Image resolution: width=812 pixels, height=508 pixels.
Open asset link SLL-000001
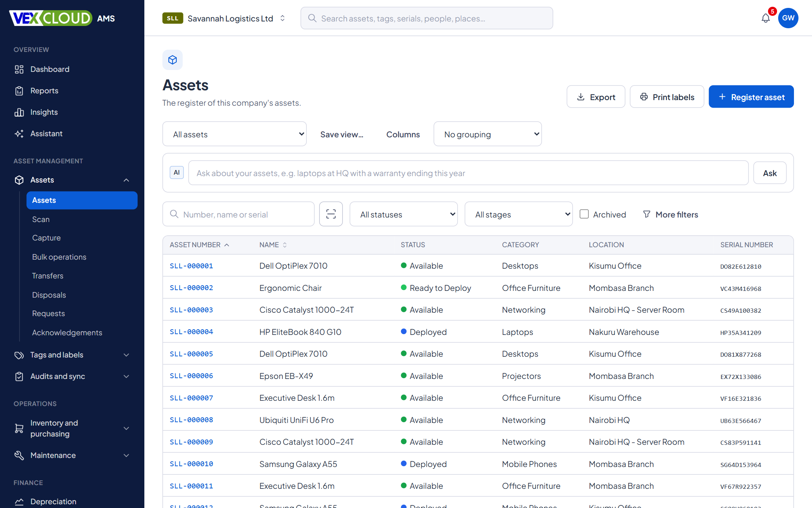(191, 266)
